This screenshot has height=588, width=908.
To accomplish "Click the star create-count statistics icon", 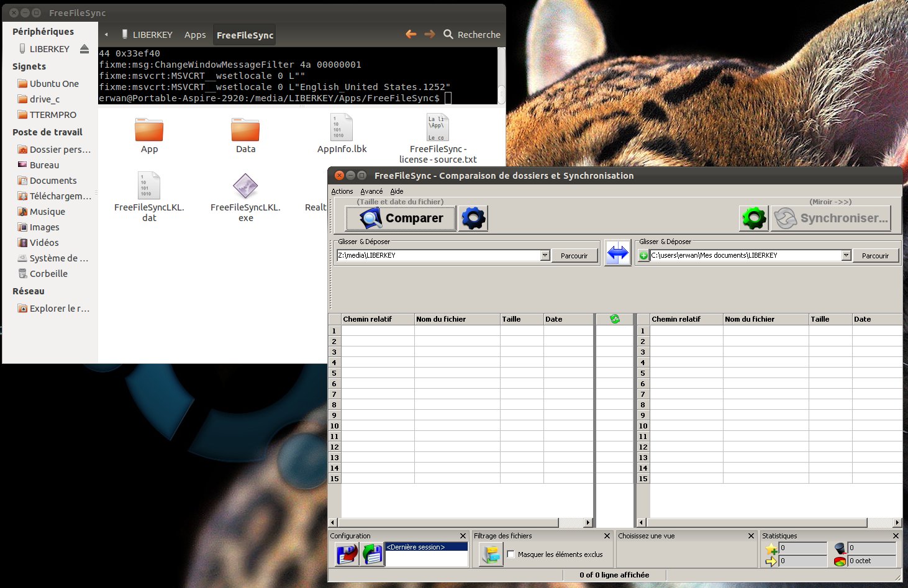I will [x=771, y=549].
